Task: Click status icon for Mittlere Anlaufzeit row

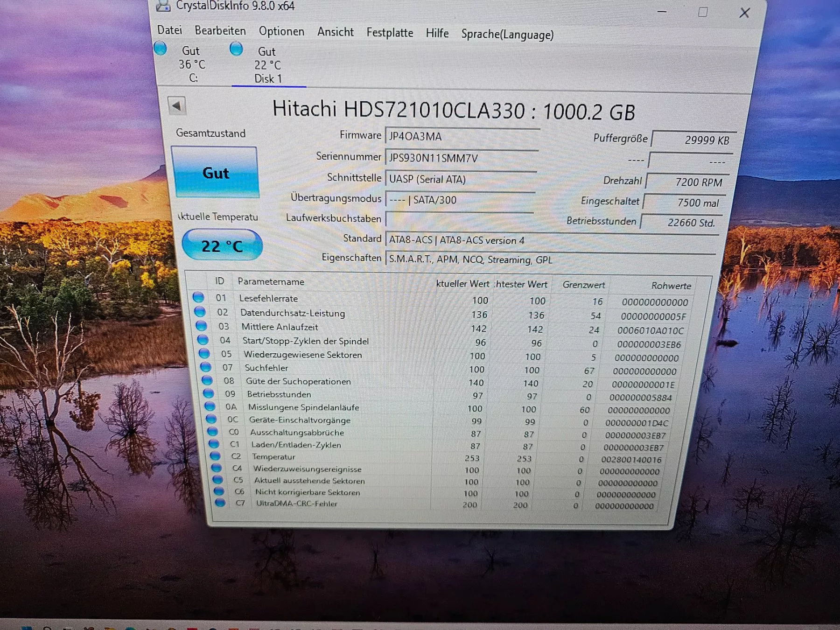Action: [201, 326]
